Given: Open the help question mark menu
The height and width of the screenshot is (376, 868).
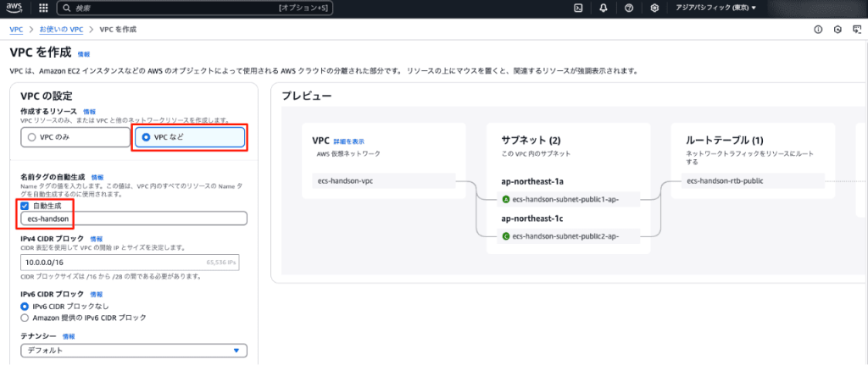Looking at the screenshot, I should pos(628,8).
